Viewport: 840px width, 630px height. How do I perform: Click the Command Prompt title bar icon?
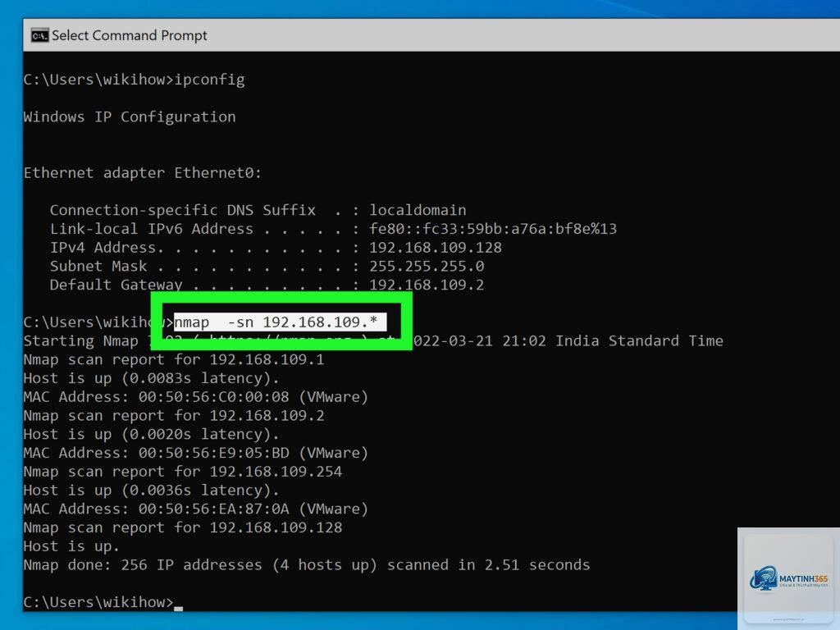pyautogui.click(x=39, y=35)
